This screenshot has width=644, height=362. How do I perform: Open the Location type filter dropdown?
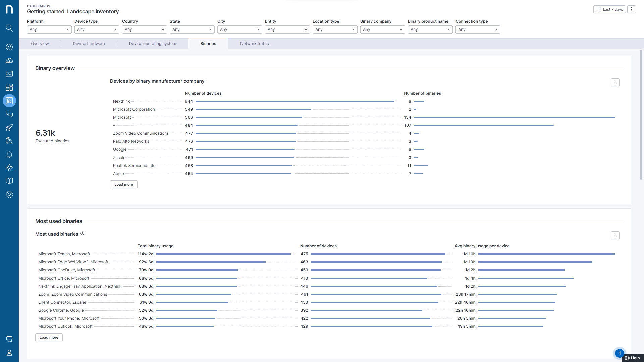click(335, 29)
